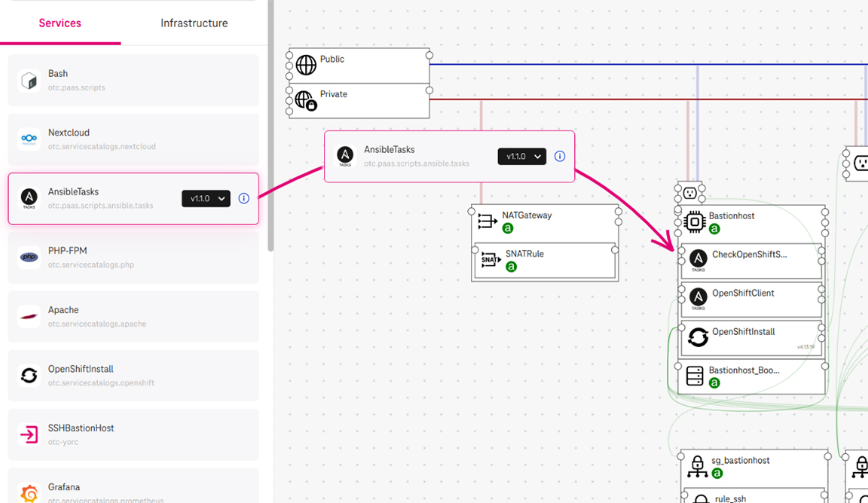Click the Bash service icon
Image resolution: width=868 pixels, height=503 pixels.
click(29, 81)
